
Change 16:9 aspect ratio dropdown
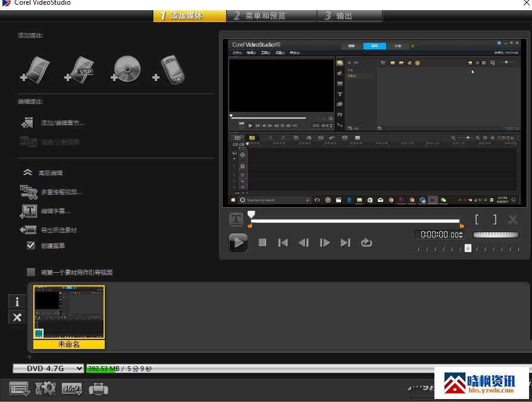coord(72,389)
